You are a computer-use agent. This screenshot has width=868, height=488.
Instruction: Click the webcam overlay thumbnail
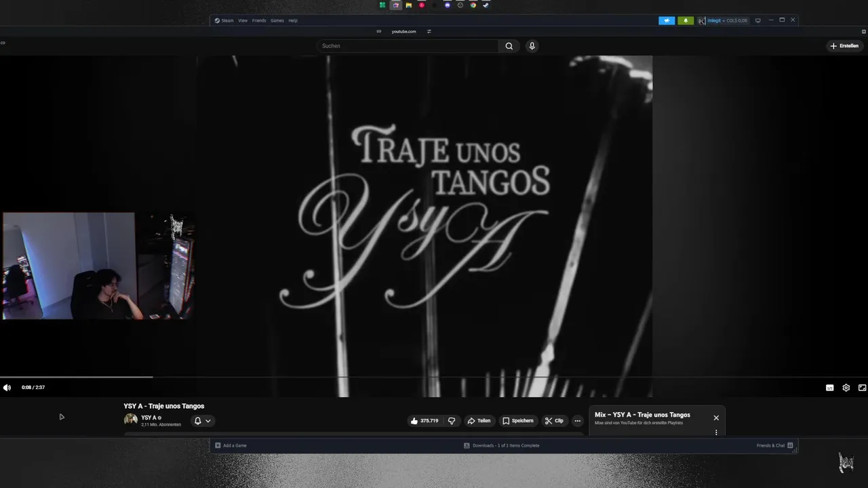point(99,266)
